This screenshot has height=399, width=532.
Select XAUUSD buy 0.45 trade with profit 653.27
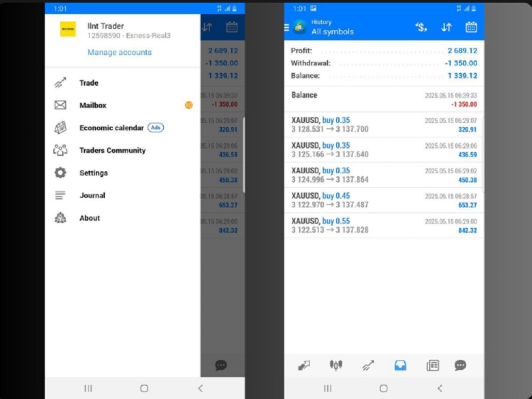coord(384,200)
